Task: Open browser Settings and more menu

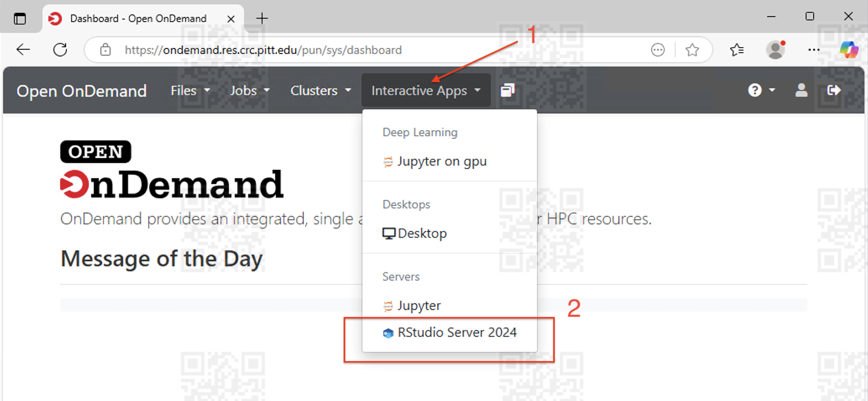Action: pos(814,50)
